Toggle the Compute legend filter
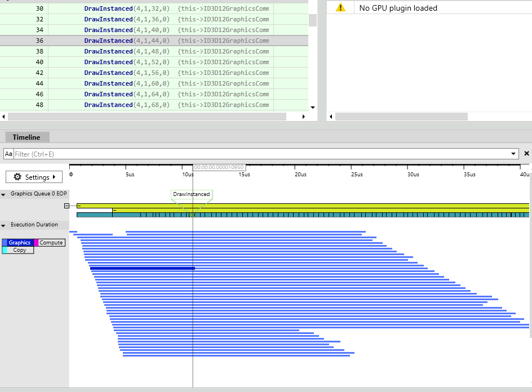 click(50, 242)
